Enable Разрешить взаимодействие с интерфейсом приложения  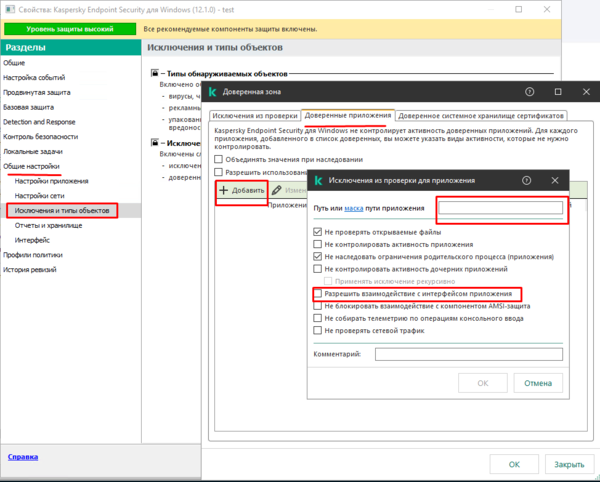[x=317, y=294]
